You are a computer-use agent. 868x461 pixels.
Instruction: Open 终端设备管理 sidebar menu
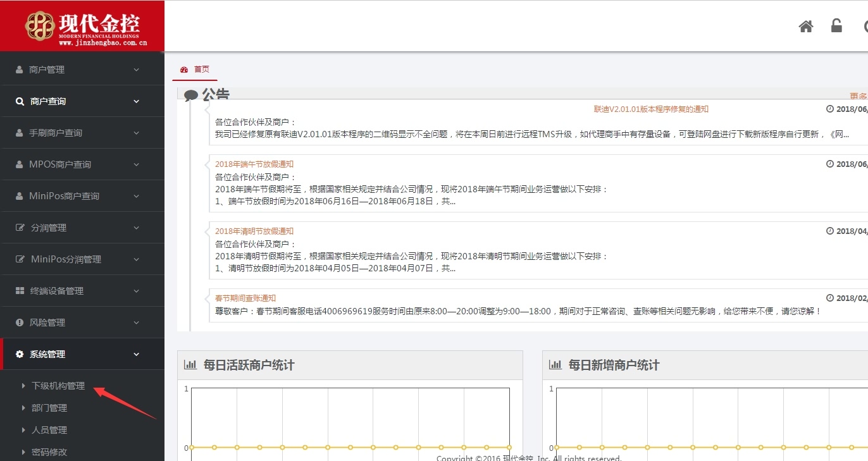82,291
